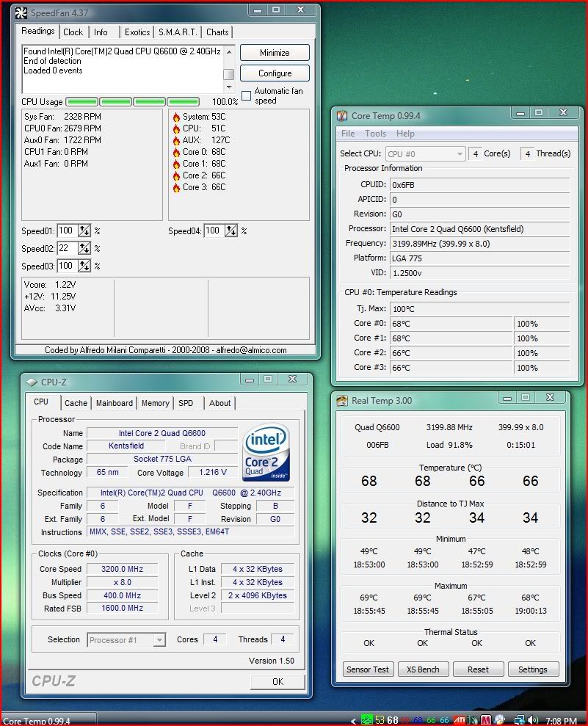
Task: Click the Minimize button in SpeedFan
Action: (275, 53)
